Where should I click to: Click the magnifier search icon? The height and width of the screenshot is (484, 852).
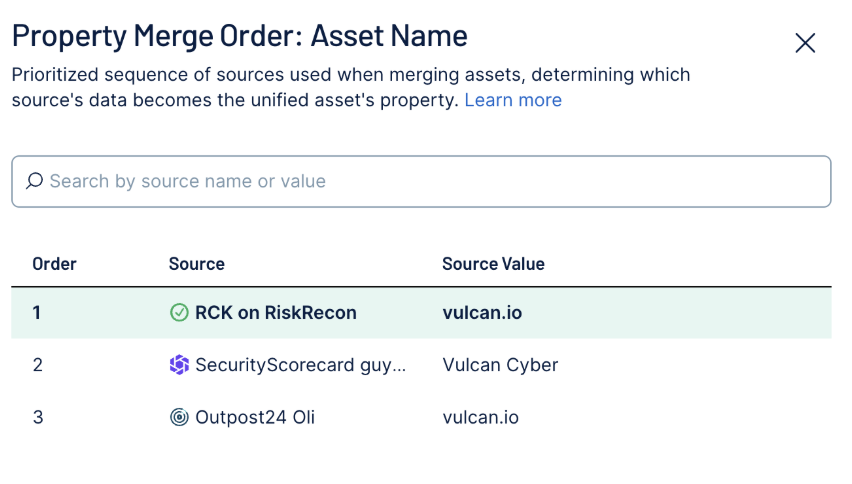(x=34, y=181)
